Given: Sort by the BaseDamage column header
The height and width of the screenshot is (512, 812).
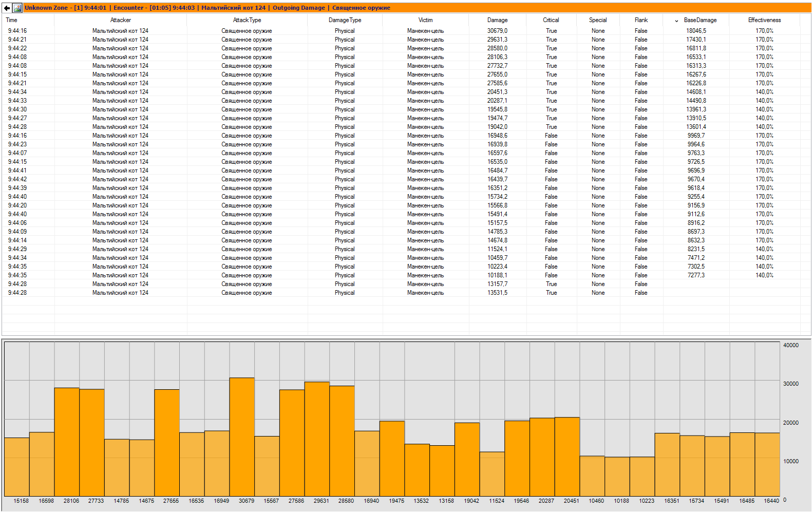Looking at the screenshot, I should click(700, 20).
